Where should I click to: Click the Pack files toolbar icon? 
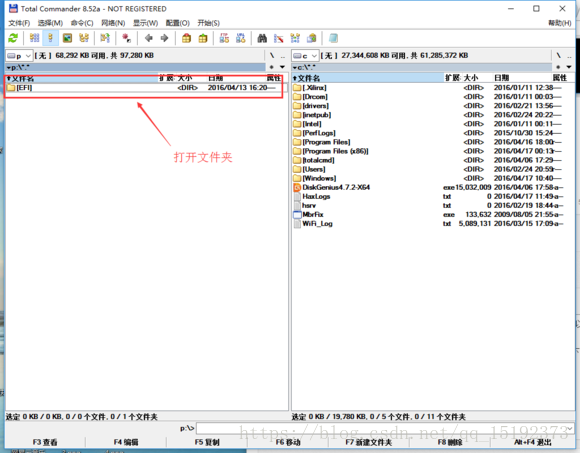pyautogui.click(x=186, y=38)
